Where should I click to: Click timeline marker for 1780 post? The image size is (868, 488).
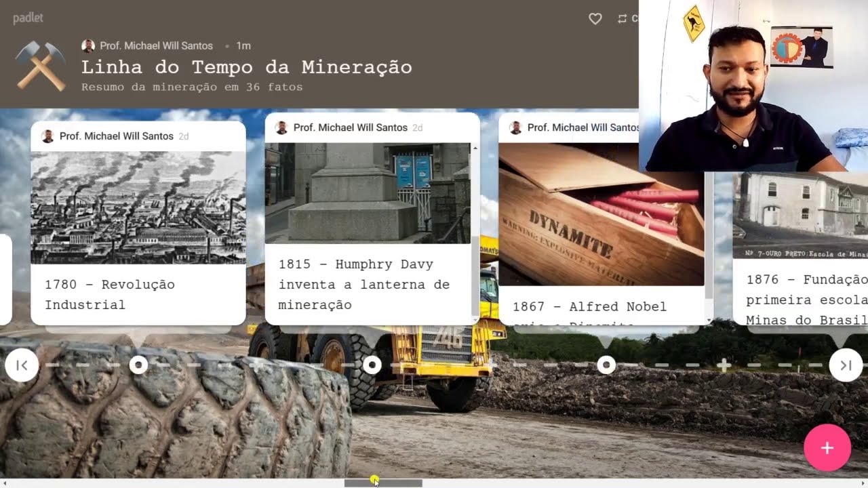tap(138, 365)
